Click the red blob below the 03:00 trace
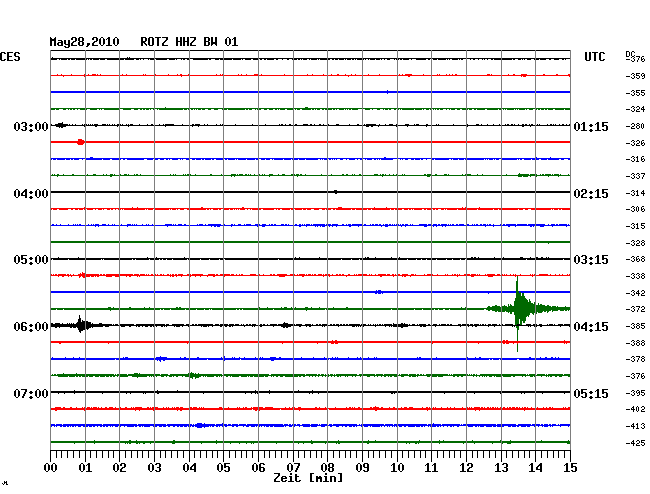650x494 pixels. pos(80,142)
